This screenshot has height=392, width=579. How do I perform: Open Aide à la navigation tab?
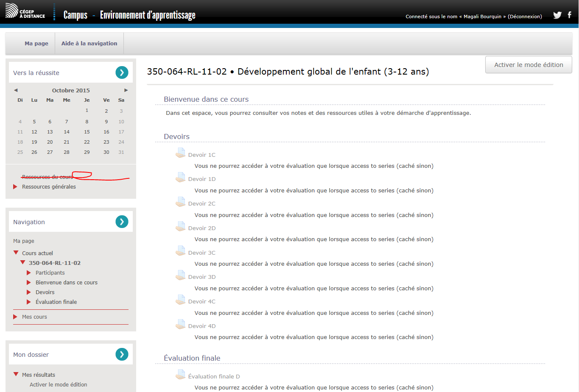coord(89,44)
